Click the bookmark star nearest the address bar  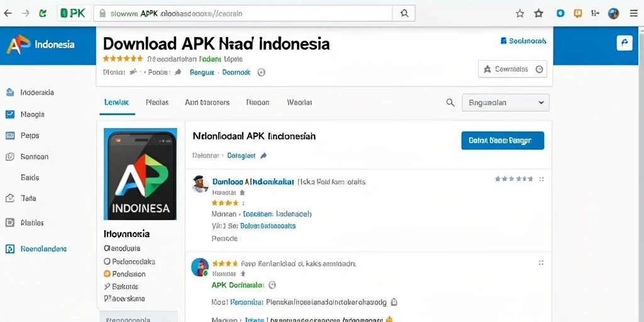pos(520,14)
